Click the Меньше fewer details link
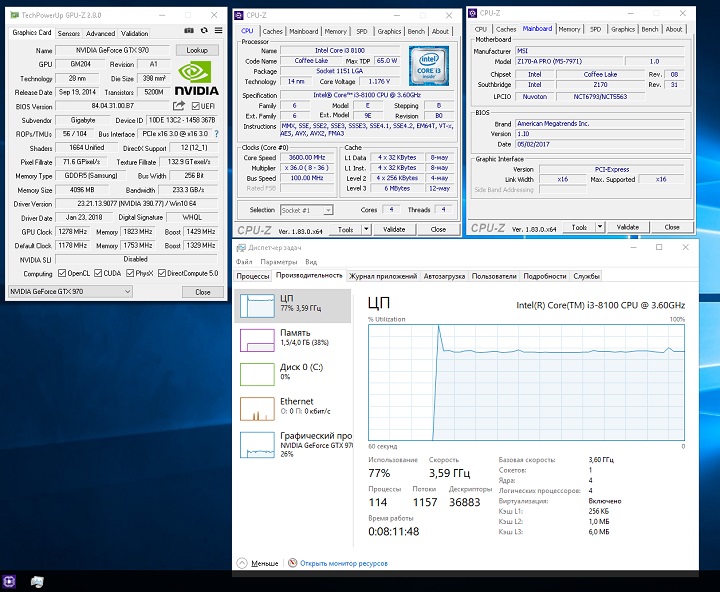This screenshot has height=592, width=720. (265, 564)
